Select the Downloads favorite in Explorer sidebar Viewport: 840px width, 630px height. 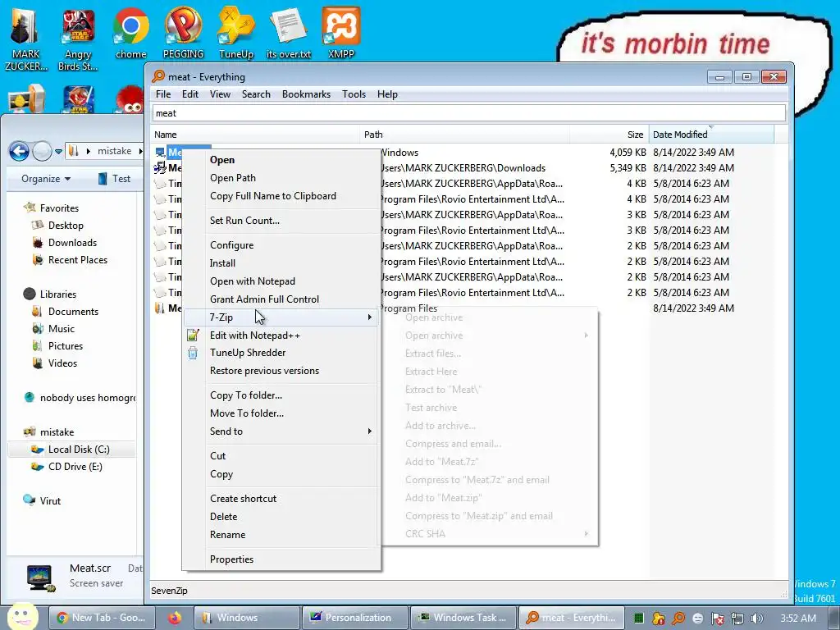pyautogui.click(x=72, y=243)
